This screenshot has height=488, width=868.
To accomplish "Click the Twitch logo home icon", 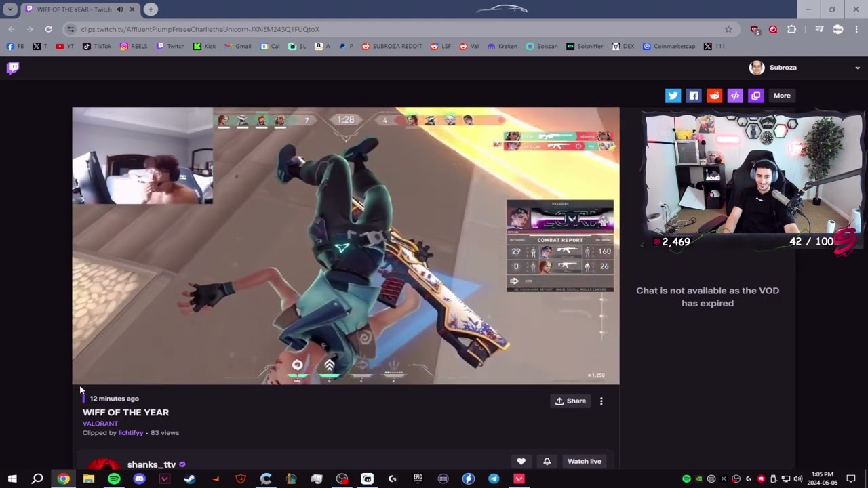I will (13, 67).
